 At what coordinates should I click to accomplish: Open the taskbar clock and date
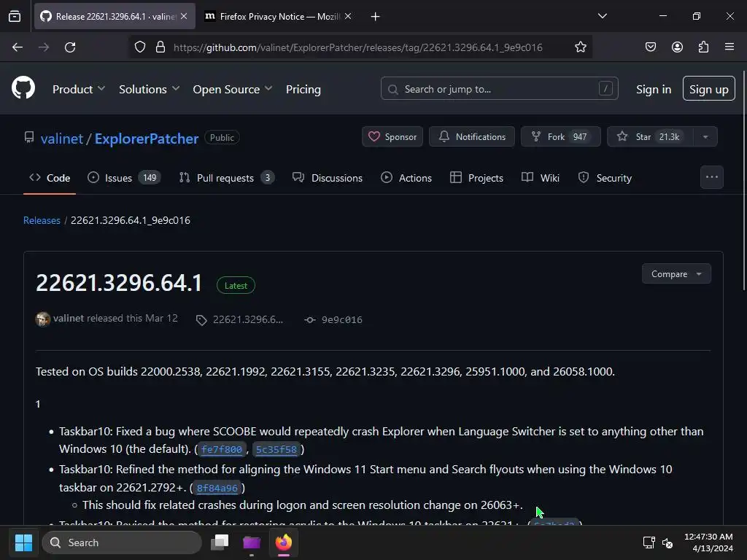708,542
